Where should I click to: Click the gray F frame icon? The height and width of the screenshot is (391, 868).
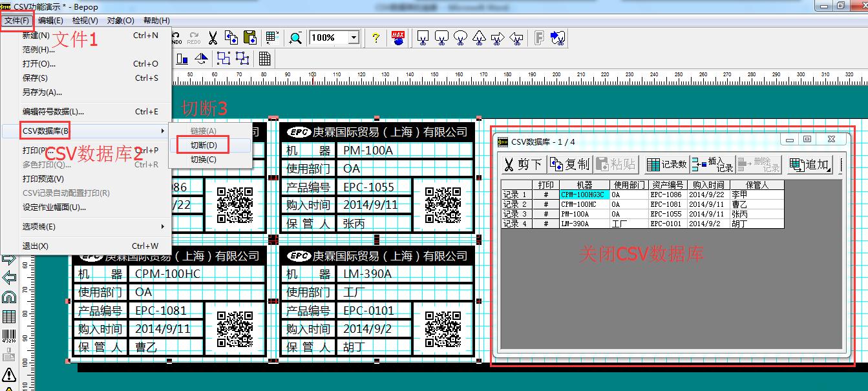click(x=539, y=38)
